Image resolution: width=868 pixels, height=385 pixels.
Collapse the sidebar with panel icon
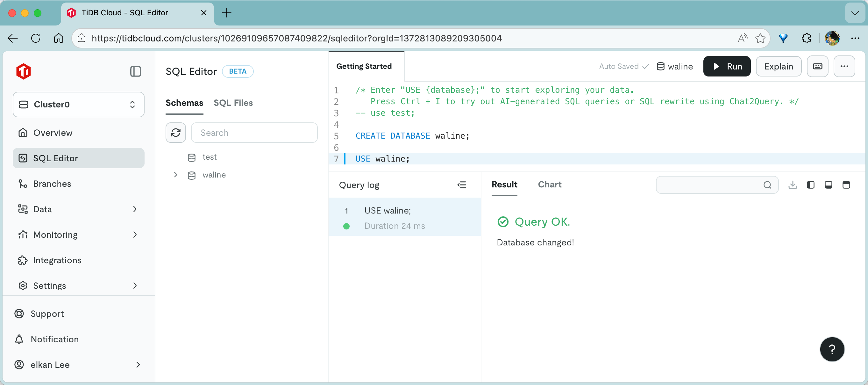pos(135,71)
